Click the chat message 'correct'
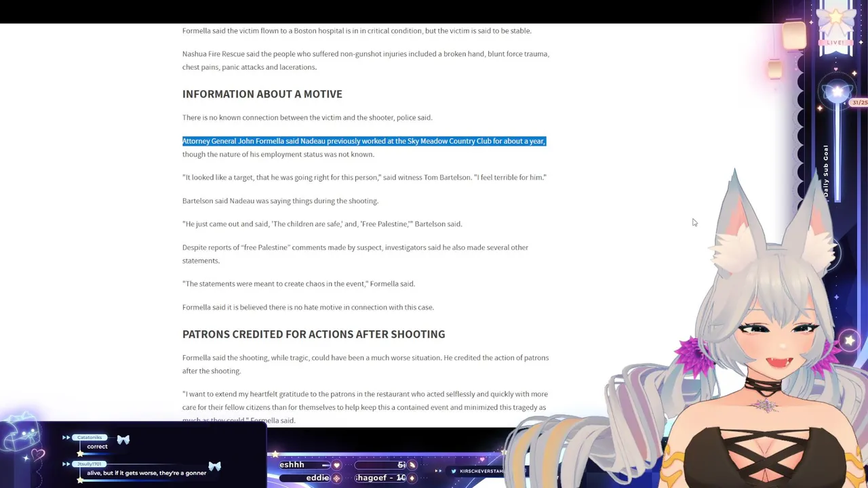This screenshot has height=488, width=868. [x=97, y=447]
